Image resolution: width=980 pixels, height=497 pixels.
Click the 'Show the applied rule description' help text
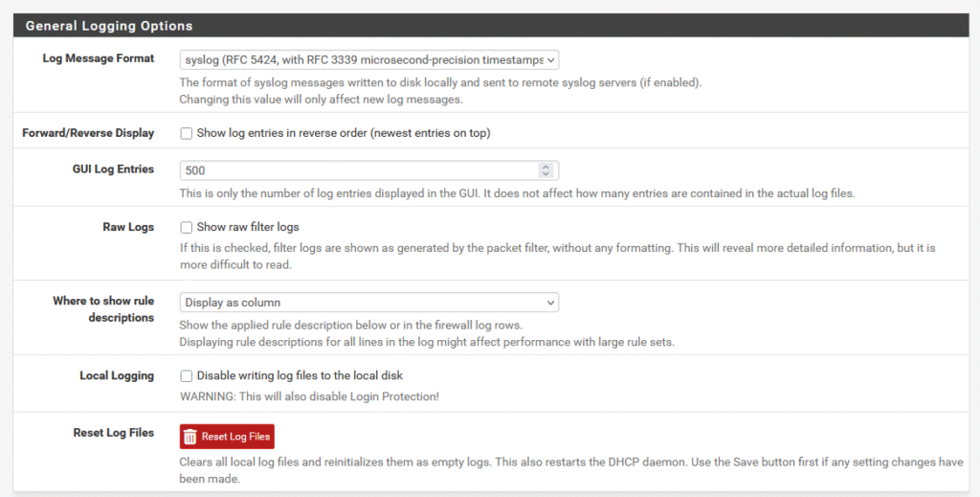point(350,325)
